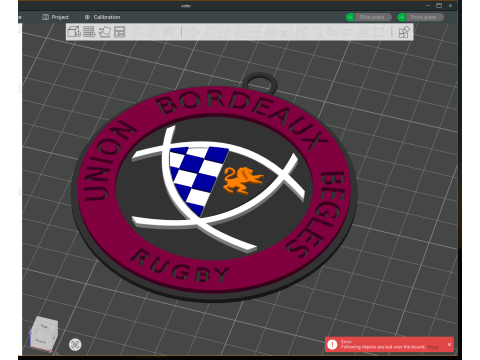
Task: Open the Calibration tab
Action: coord(102,17)
